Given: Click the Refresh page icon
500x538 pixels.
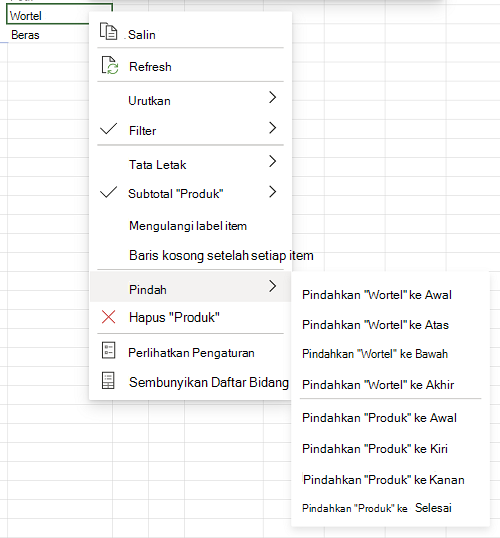Looking at the screenshot, I should [110, 65].
